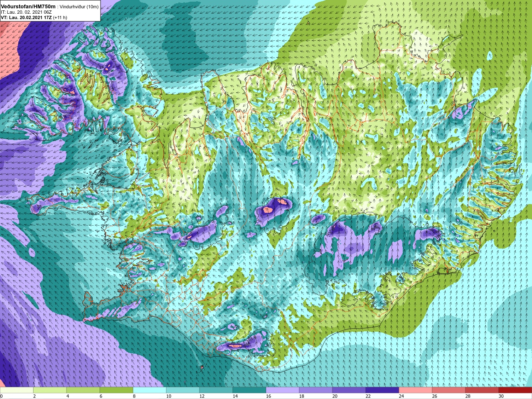Image resolution: width=532 pixels, height=399 pixels.
Task: Click the '26' label on the legend scale
Action: click(x=435, y=396)
